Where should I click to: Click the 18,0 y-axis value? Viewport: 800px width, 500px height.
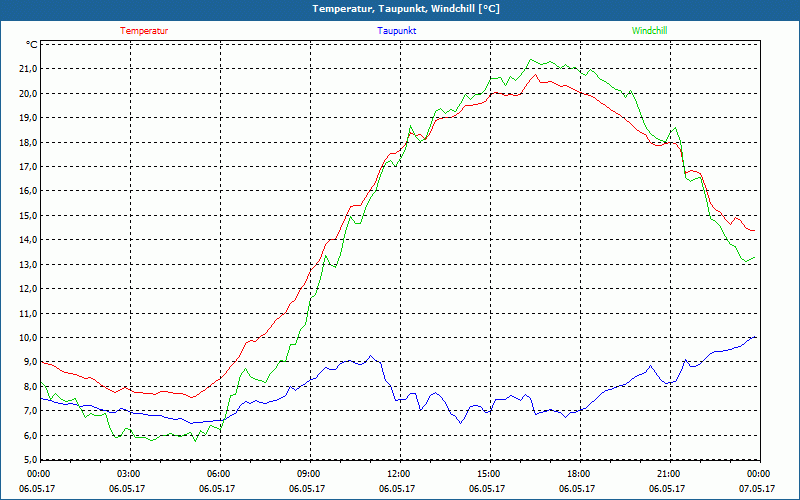pyautogui.click(x=29, y=142)
